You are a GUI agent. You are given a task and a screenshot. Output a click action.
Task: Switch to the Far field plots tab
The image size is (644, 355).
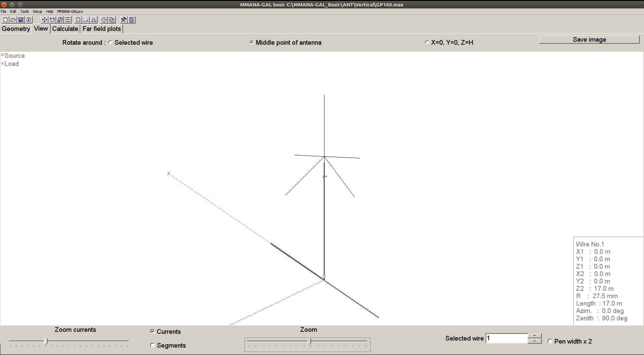point(102,29)
